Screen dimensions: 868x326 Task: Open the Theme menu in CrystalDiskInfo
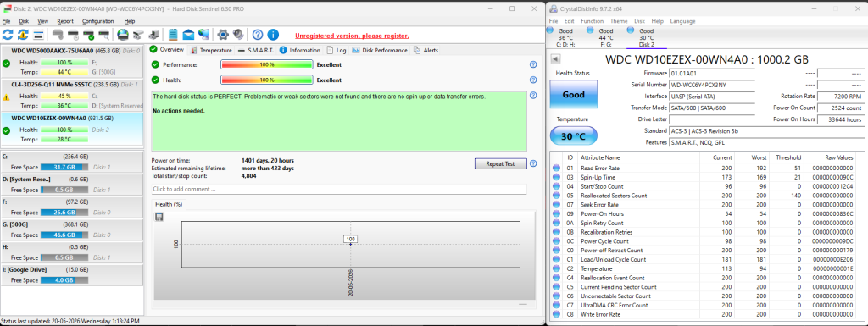pos(619,21)
